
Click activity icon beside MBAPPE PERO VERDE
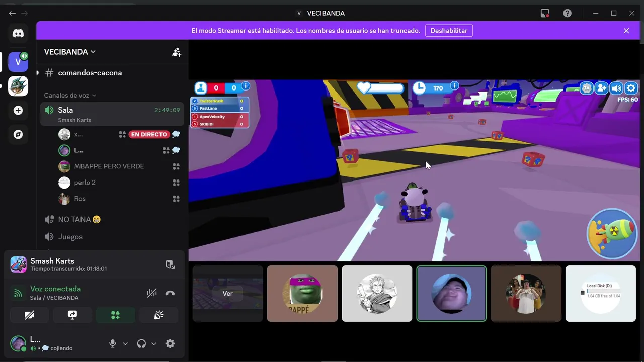176,166
